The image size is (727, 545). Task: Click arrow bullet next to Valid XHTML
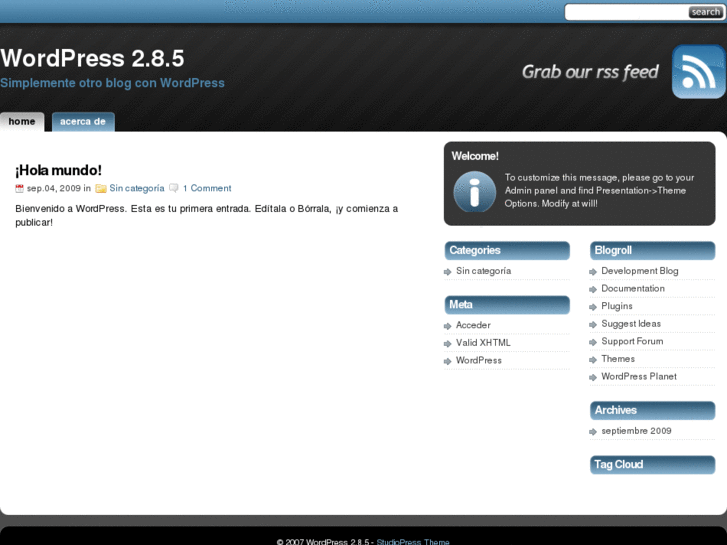(x=447, y=344)
